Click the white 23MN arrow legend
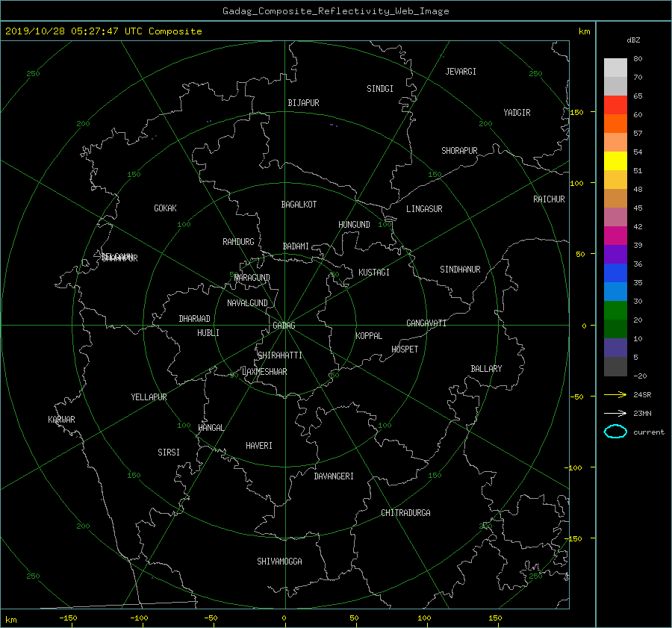The width and height of the screenshot is (672, 628). [x=615, y=413]
